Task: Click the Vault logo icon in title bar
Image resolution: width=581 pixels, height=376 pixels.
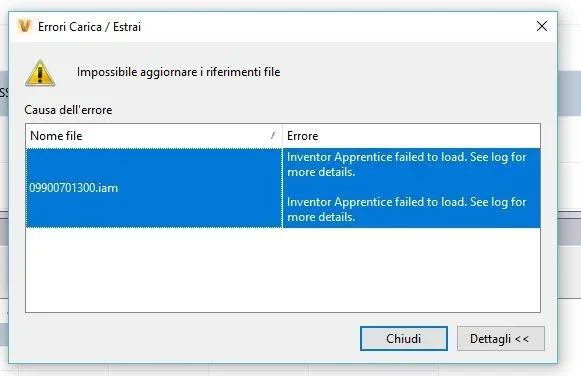Action: pos(25,27)
